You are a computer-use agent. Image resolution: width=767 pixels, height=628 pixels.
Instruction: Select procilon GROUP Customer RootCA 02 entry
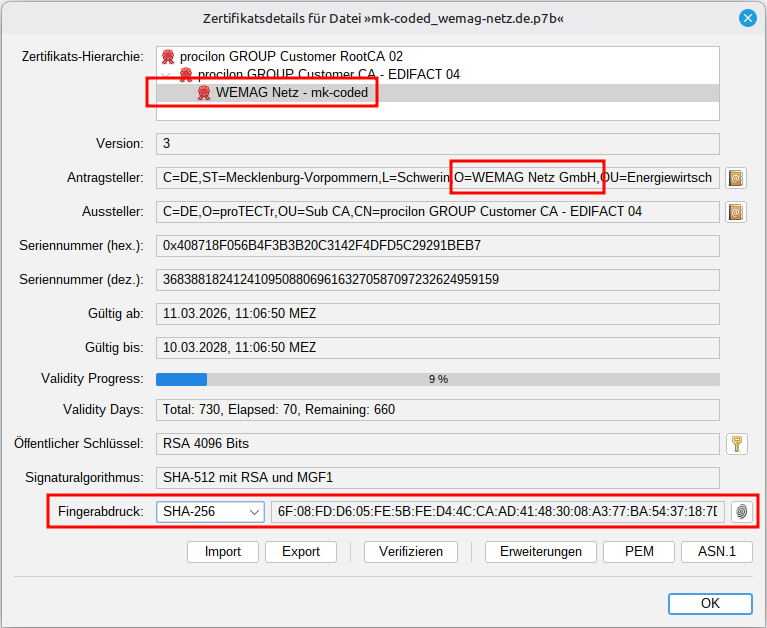point(292,56)
